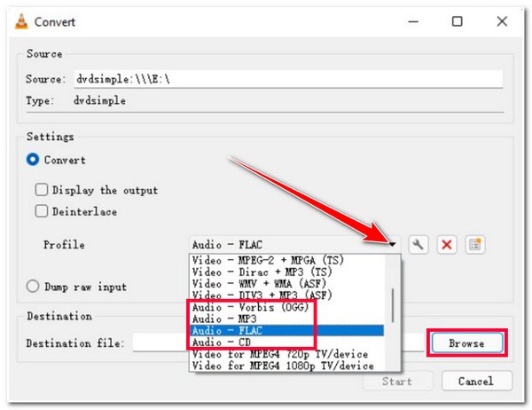Click the disabled Start button

pyautogui.click(x=397, y=381)
